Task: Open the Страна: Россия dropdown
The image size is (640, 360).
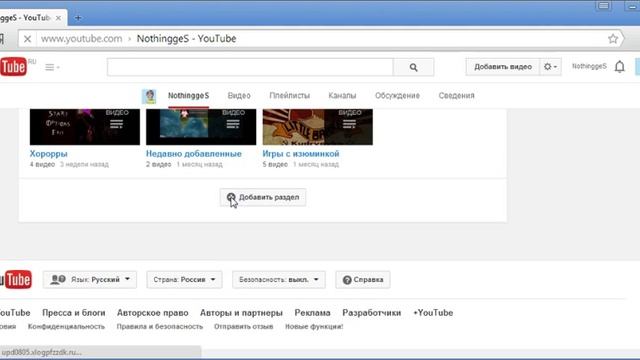Action: (x=184, y=280)
